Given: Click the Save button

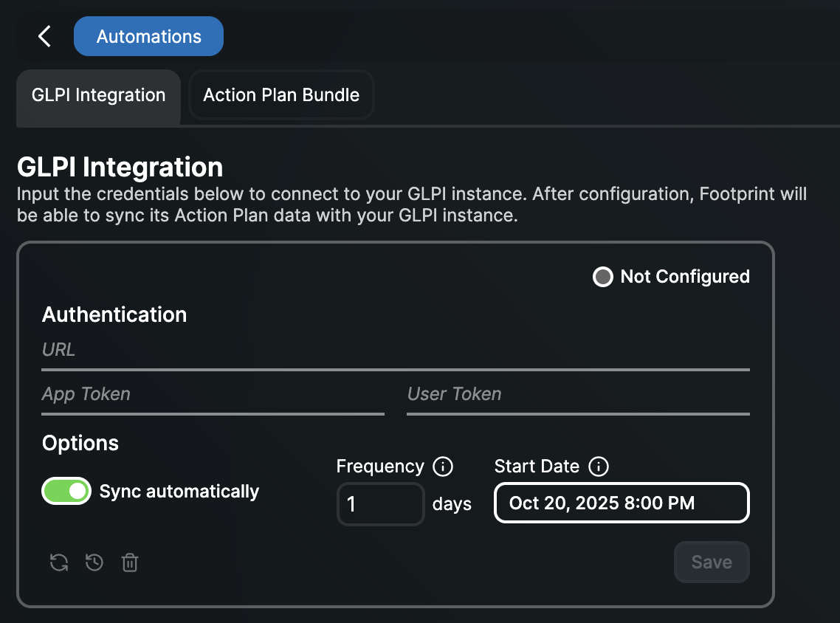Looking at the screenshot, I should click(712, 562).
